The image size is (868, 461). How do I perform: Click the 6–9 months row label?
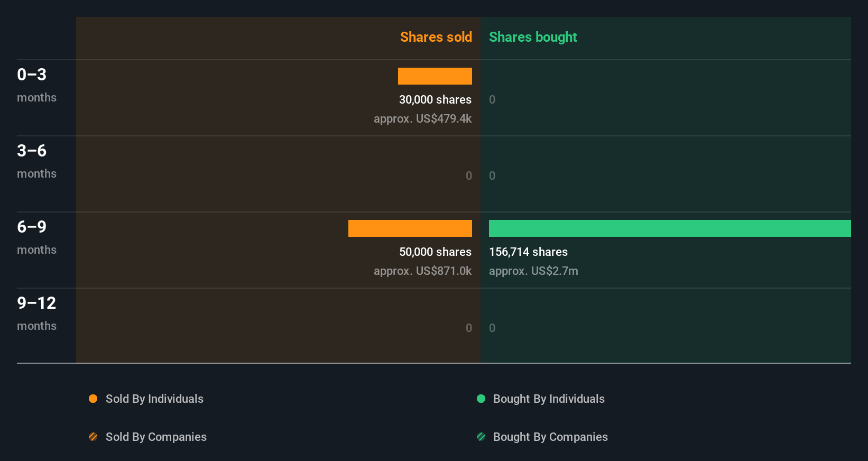(36, 237)
